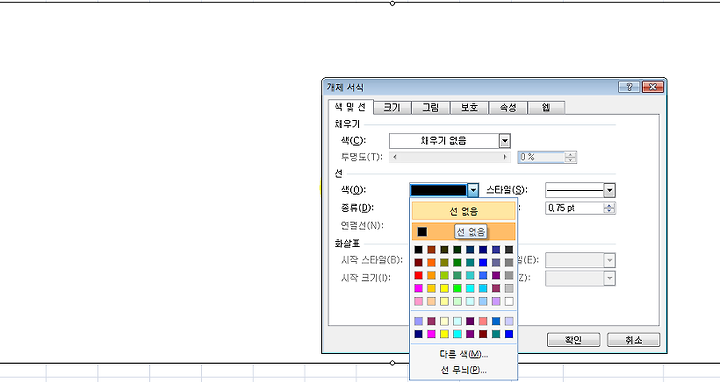Pick the brown swatch in first row
Image resolution: width=720 pixels, height=382 pixels.
(x=431, y=250)
